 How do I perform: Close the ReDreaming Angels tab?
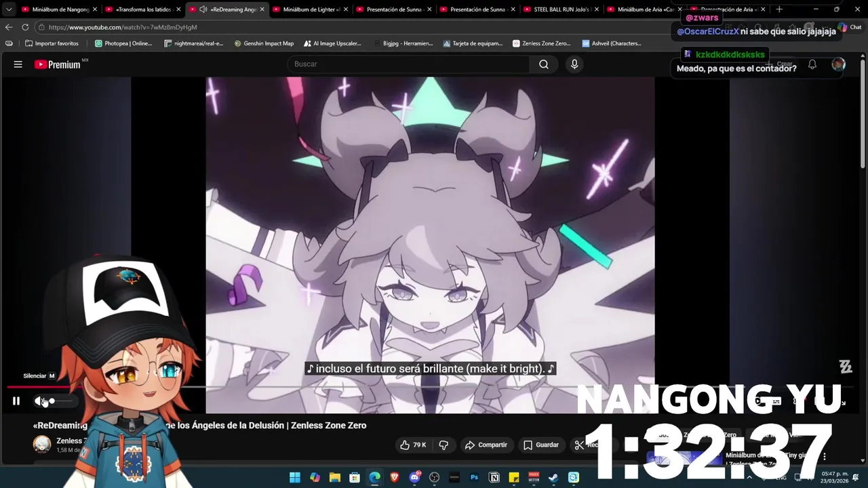pos(262,9)
